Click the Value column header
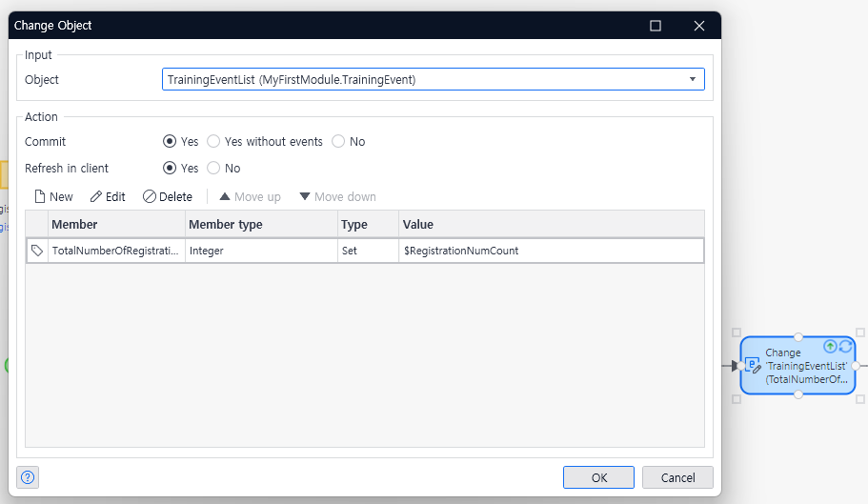 point(552,225)
